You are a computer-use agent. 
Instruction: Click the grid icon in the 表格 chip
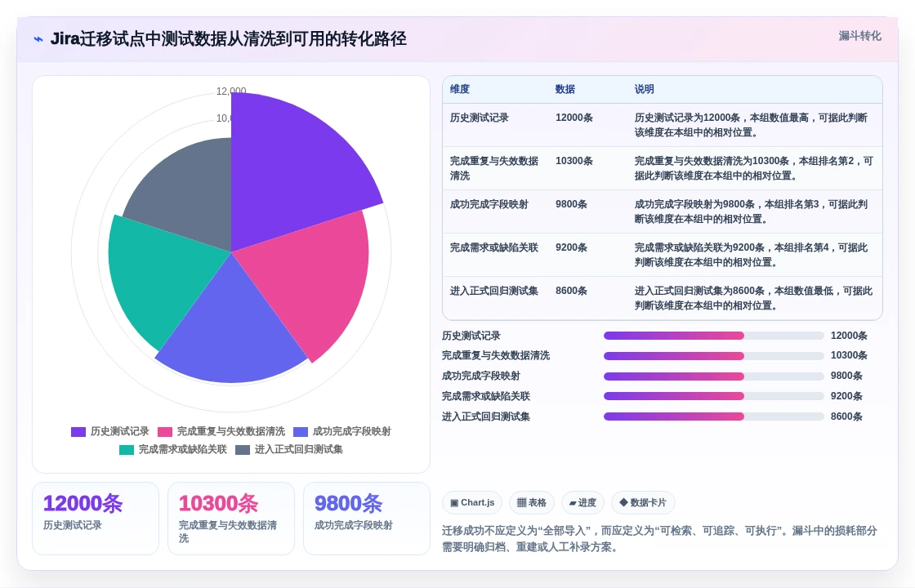pyautogui.click(x=522, y=503)
